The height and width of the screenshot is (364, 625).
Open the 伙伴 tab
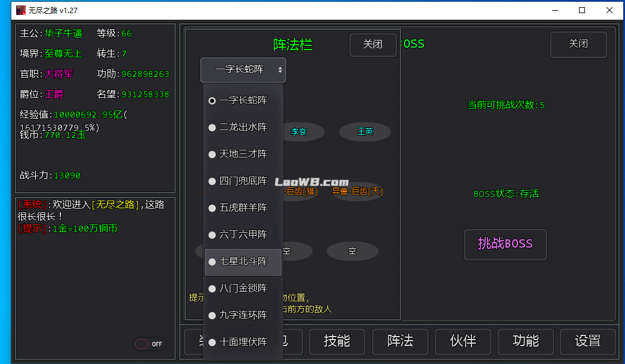coord(463,341)
